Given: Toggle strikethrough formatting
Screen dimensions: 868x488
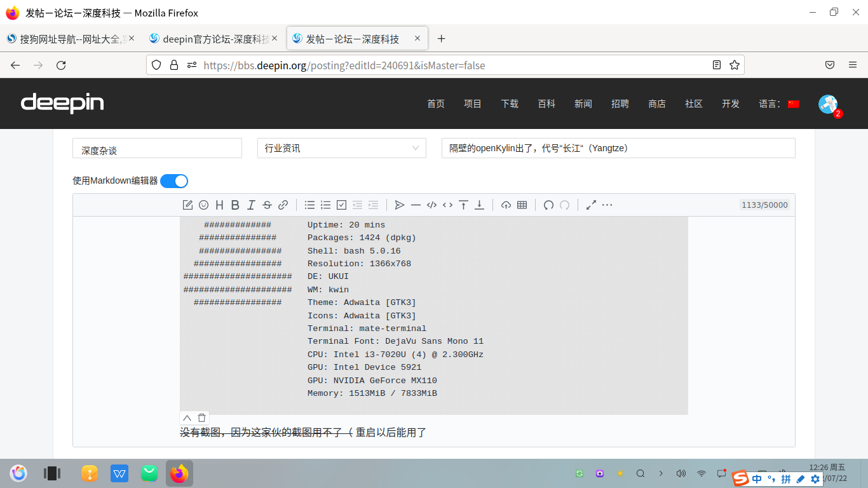Looking at the screenshot, I should [x=267, y=205].
